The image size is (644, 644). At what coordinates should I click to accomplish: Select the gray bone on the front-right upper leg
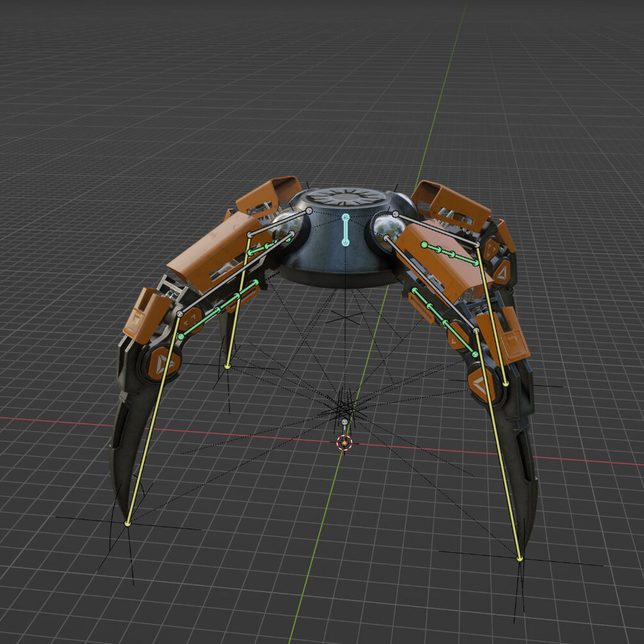431,283
